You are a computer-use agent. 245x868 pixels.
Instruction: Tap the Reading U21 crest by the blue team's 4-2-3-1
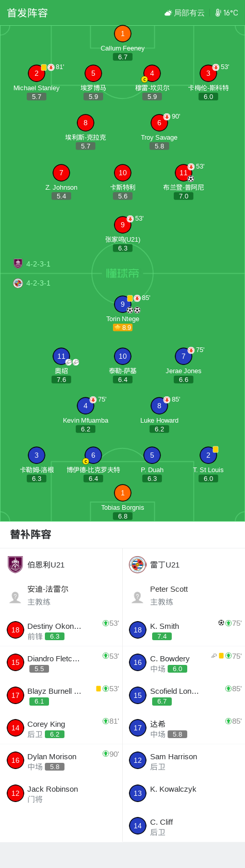(x=18, y=283)
